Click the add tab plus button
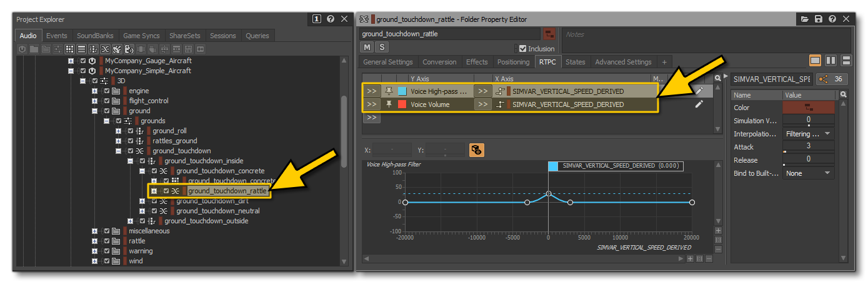 (x=664, y=62)
